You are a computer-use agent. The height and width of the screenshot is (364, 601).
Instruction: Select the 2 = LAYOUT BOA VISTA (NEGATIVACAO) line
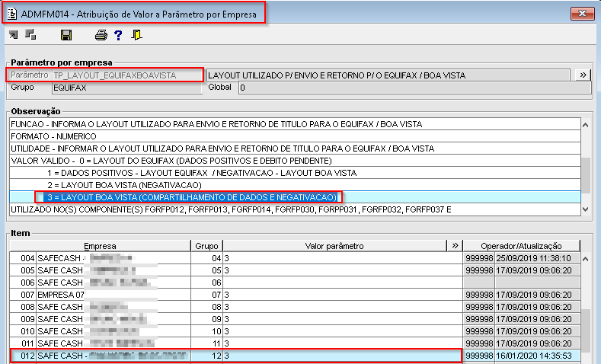295,185
